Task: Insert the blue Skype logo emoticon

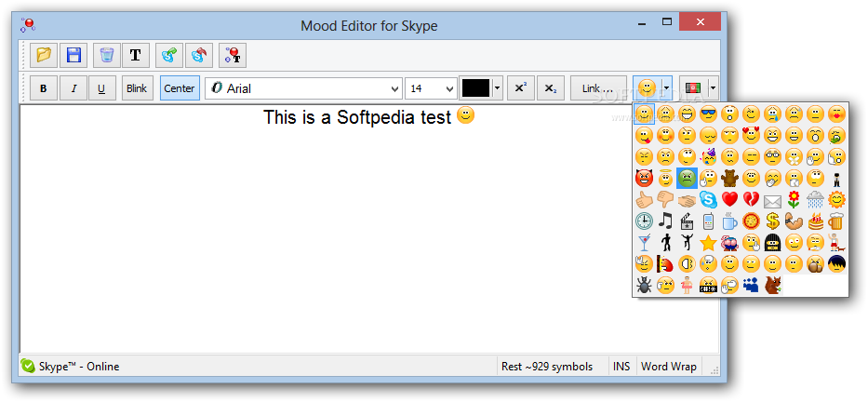Action: pyautogui.click(x=708, y=199)
